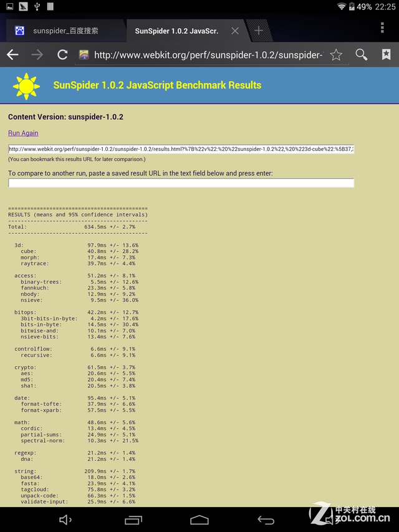The height and width of the screenshot is (532, 399).
Task: Open the bookmarks list icon
Action: [386, 55]
